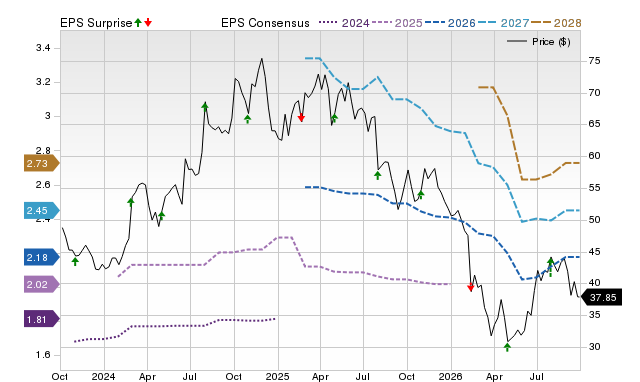The image size is (640, 382).
Task: Click the red down arrow beside EPS Surprise legend
Action: tap(148, 22)
